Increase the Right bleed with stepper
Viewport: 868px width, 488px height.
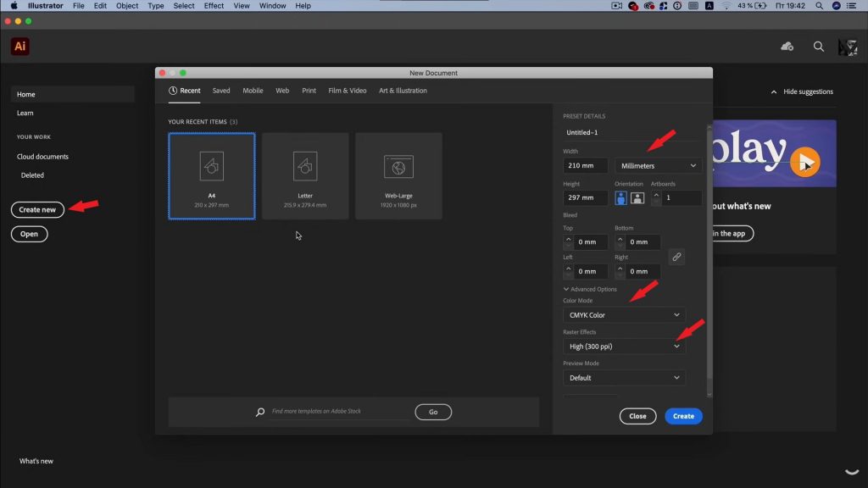(620, 269)
